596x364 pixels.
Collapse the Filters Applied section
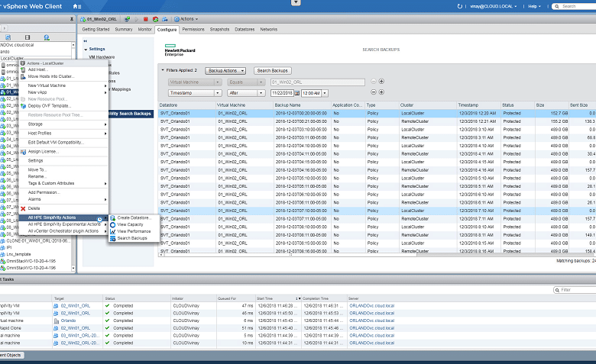pos(163,70)
